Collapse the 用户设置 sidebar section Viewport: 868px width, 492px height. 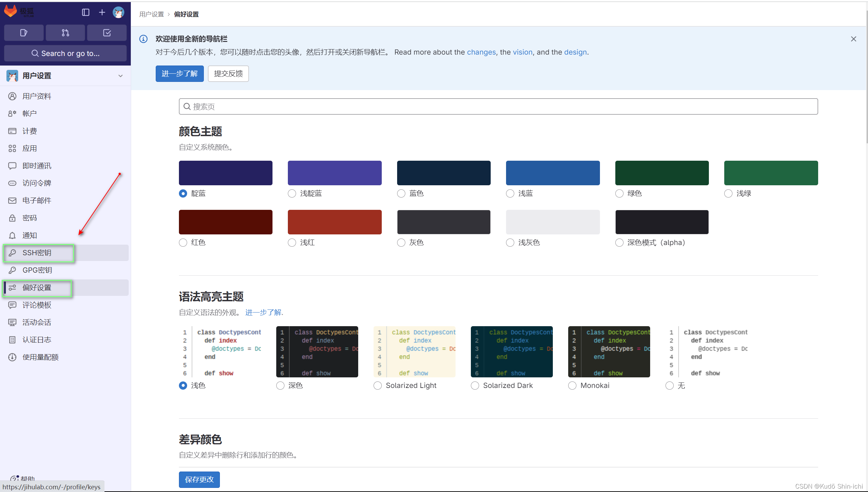click(120, 76)
